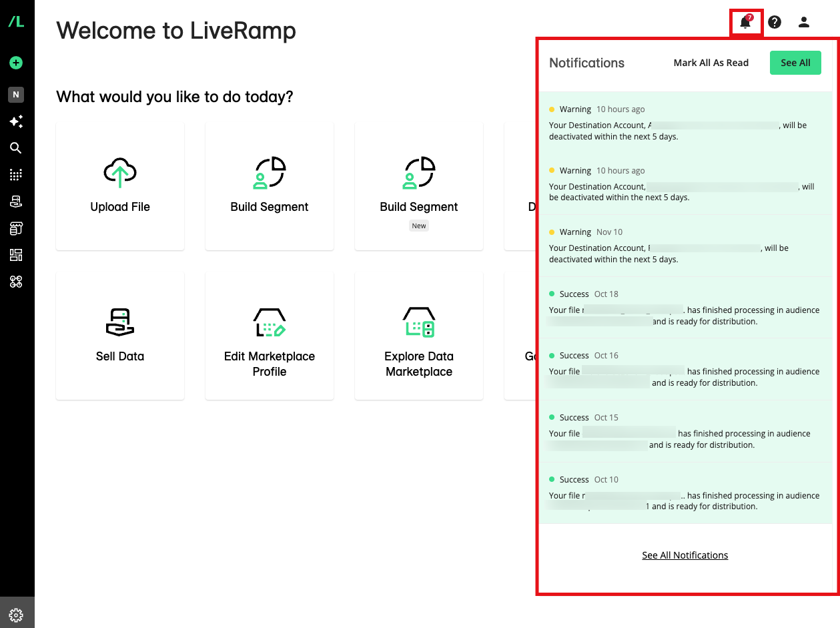This screenshot has width=840, height=628.
Task: Open the sparkle AI icon in sidebar
Action: [x=16, y=121]
